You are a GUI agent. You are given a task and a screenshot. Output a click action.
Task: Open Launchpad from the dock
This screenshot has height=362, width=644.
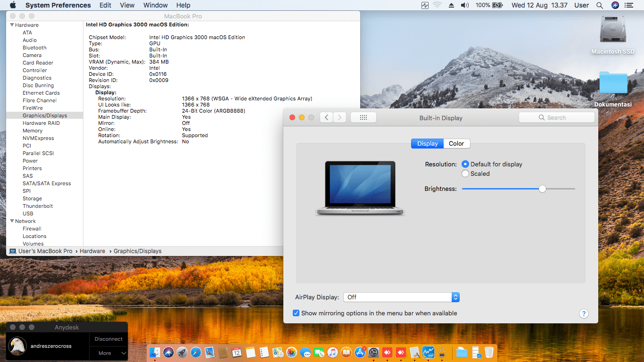[182, 352]
